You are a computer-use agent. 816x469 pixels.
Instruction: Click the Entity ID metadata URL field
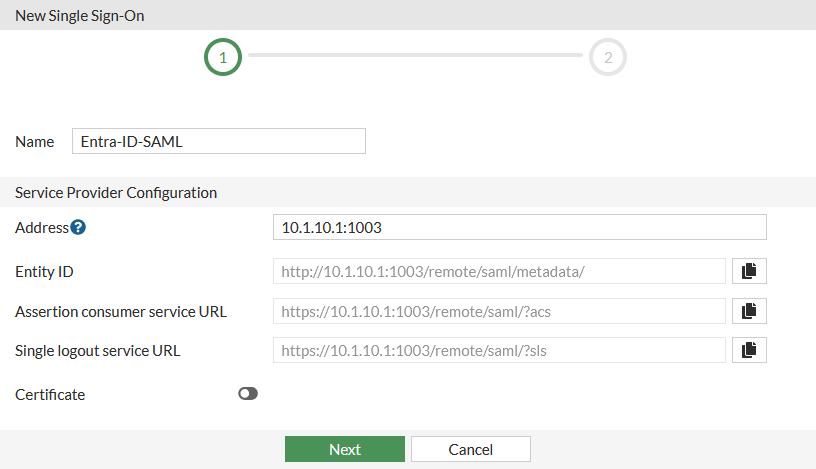pyautogui.click(x=499, y=271)
